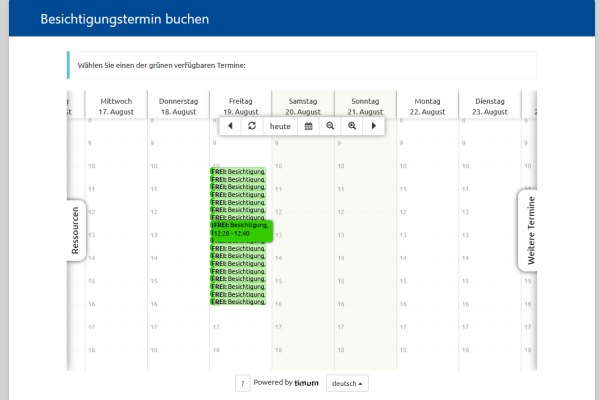The image size is (600, 400).
Task: Go to next week with right arrow
Action: [x=374, y=126]
